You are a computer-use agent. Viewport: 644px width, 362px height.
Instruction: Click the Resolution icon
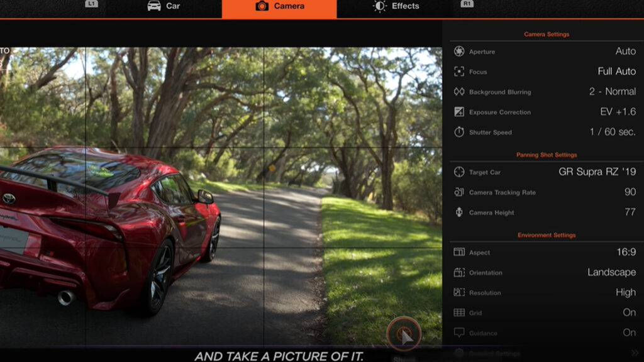[x=458, y=292]
